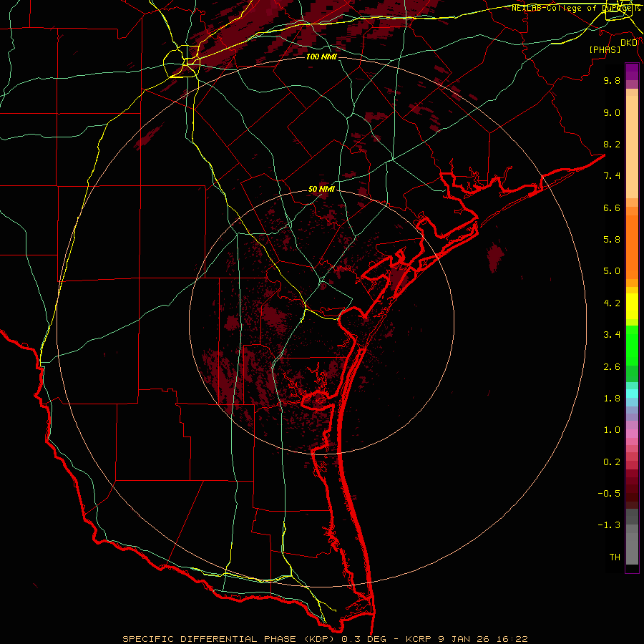Click the 3.4 scale value
Viewport: 644px width, 644px height.
[612, 335]
